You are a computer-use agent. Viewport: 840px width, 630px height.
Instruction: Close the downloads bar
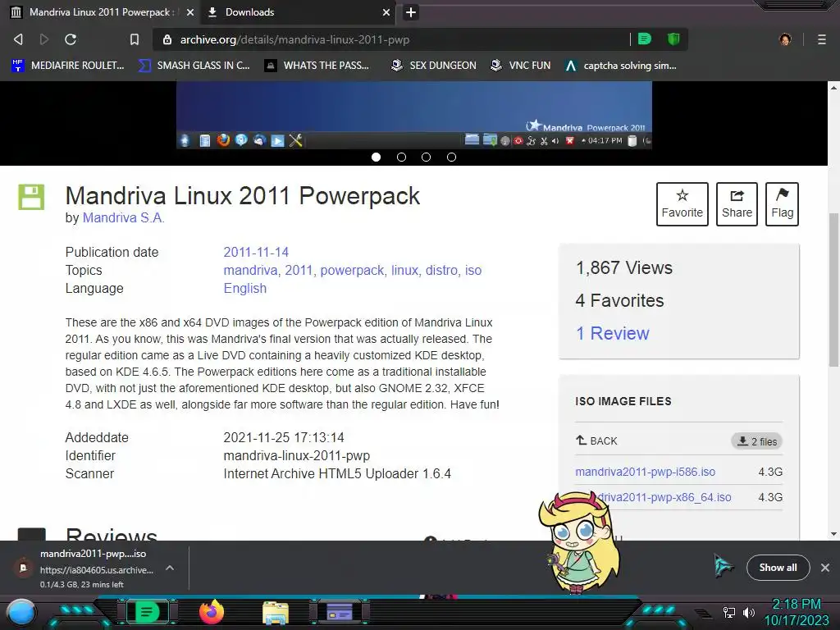point(825,568)
